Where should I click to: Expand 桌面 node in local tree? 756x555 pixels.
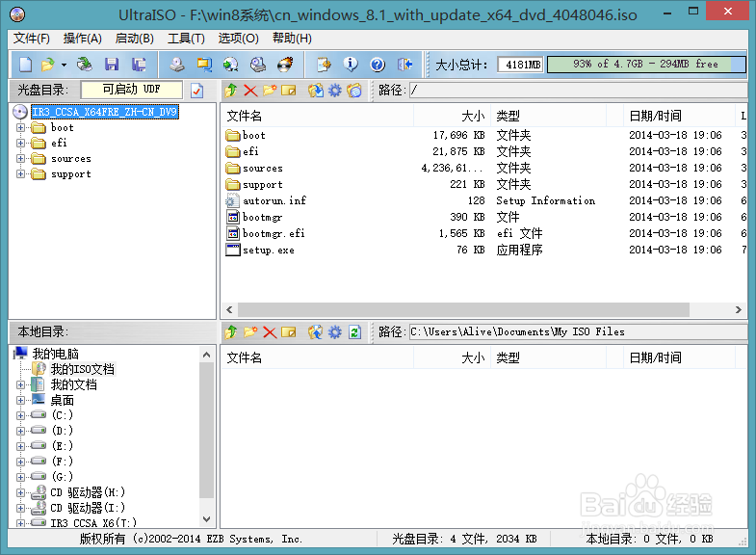[20, 400]
